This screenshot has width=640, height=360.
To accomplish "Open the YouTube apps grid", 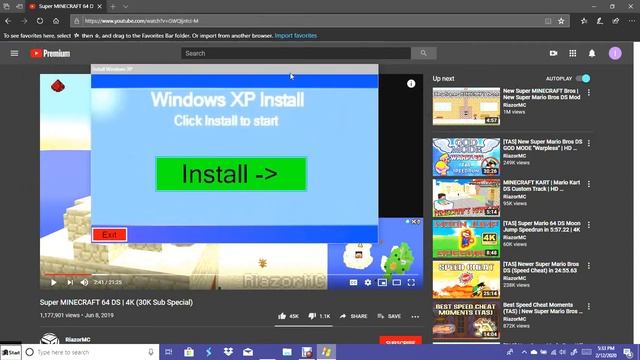I will (x=573, y=53).
